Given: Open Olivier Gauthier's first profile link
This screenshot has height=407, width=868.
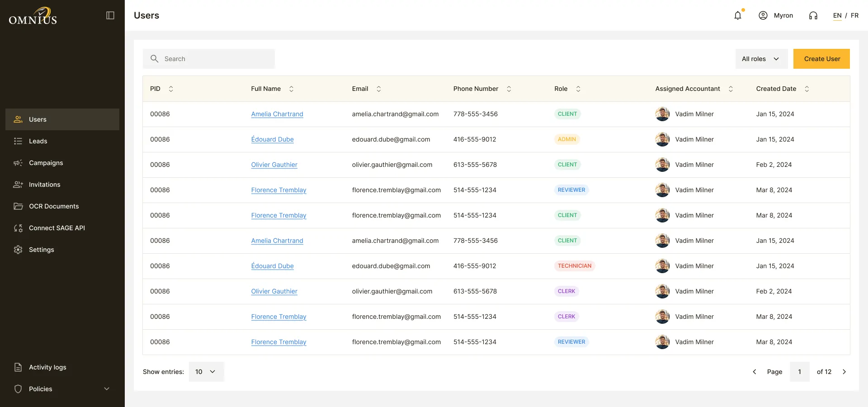Looking at the screenshot, I should click(x=274, y=165).
